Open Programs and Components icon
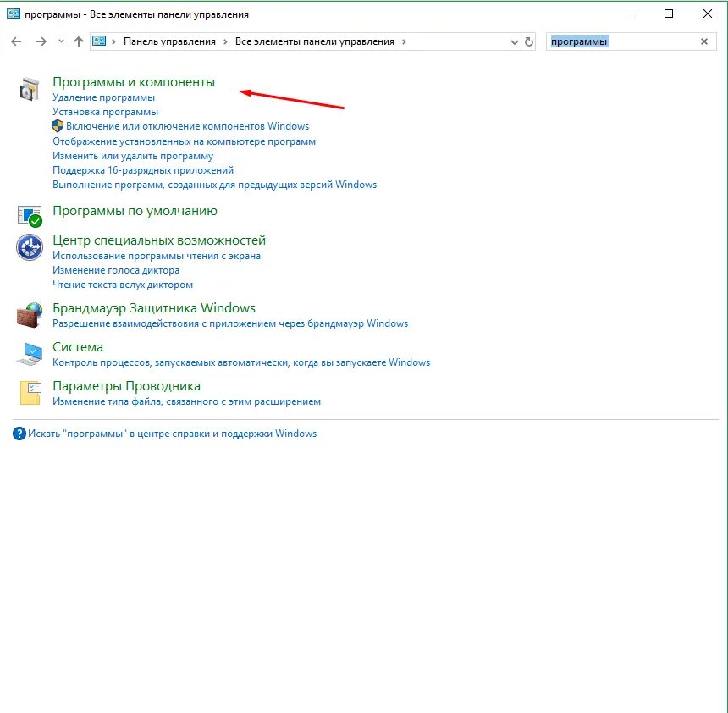The image size is (728, 713). pyautogui.click(x=30, y=89)
